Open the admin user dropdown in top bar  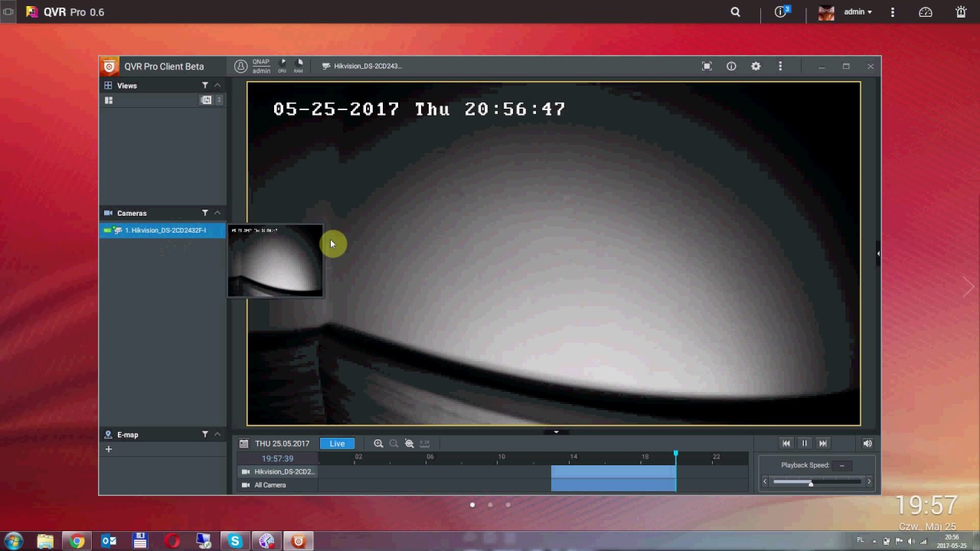(857, 12)
